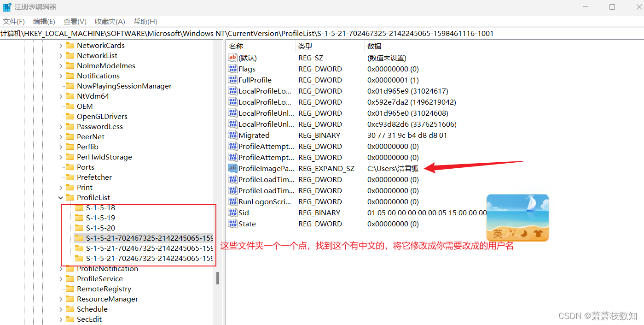Viewport: 644px width, 325px height.
Task: Expand the PerHwIdStorage key
Action: coord(61,157)
